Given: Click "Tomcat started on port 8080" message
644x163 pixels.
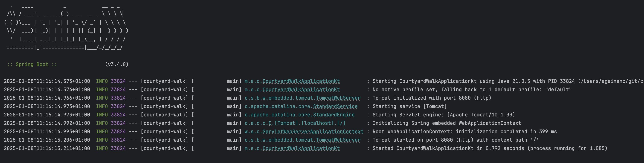Looking at the screenshot, I should pyautogui.click(x=455, y=140).
